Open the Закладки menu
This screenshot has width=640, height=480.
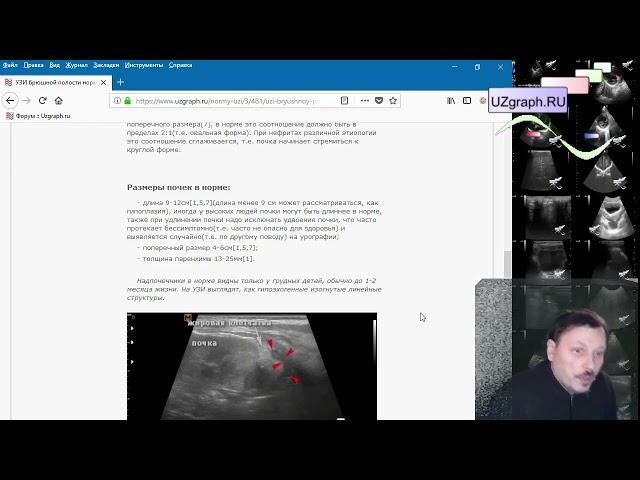coord(106,65)
